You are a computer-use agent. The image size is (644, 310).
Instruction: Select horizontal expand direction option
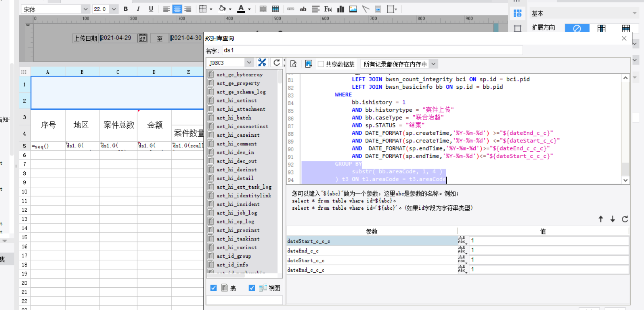pos(626,28)
